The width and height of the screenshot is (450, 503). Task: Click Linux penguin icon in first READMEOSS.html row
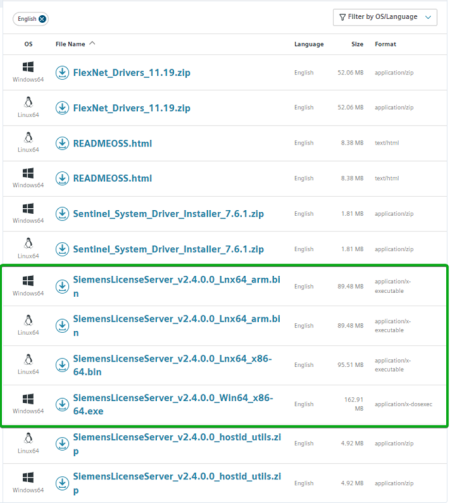coord(28,137)
